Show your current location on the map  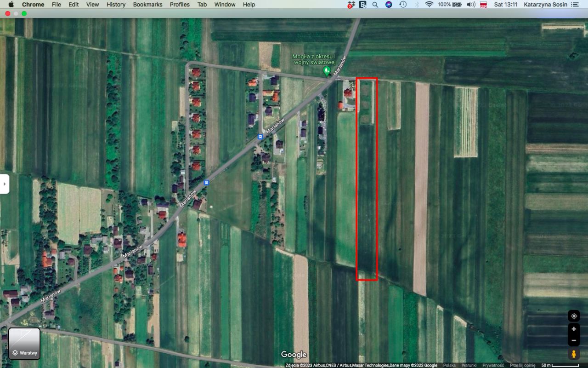[x=574, y=316]
